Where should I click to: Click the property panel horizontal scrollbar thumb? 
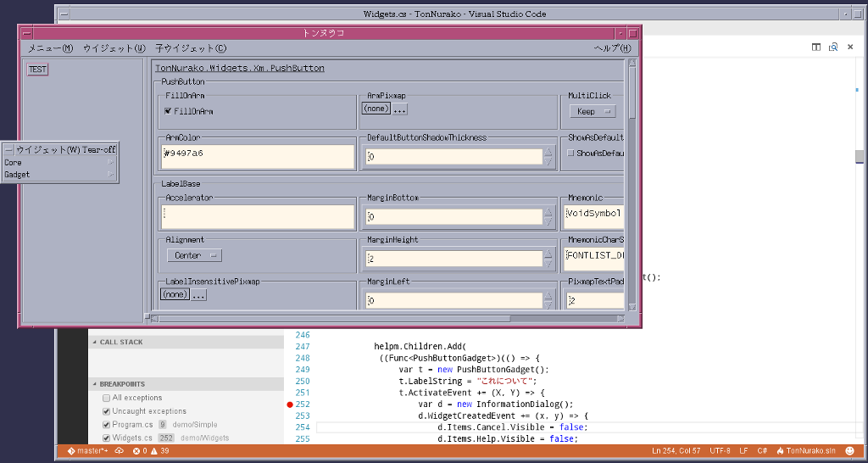(x=334, y=319)
